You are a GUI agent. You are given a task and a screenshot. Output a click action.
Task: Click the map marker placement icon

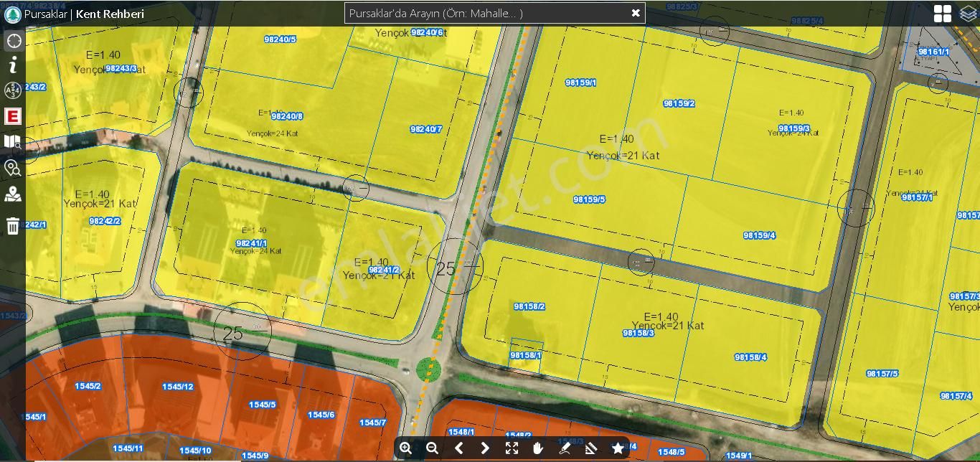tap(13, 194)
